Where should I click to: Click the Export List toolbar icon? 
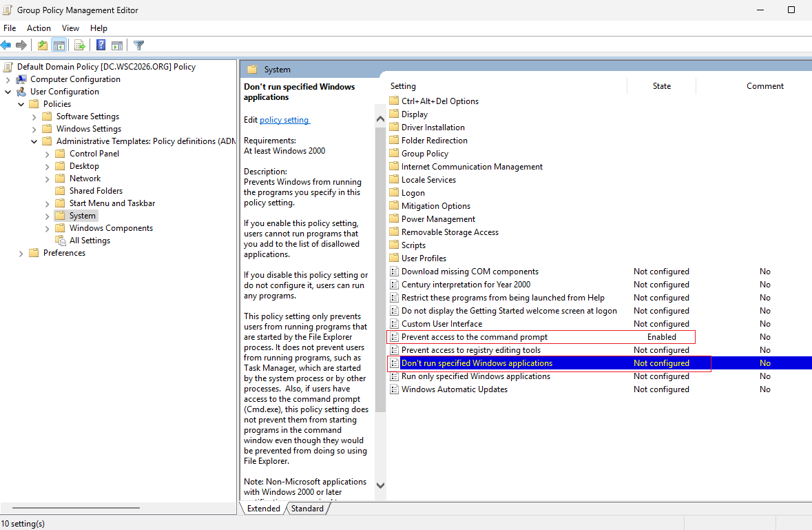pyautogui.click(x=79, y=45)
